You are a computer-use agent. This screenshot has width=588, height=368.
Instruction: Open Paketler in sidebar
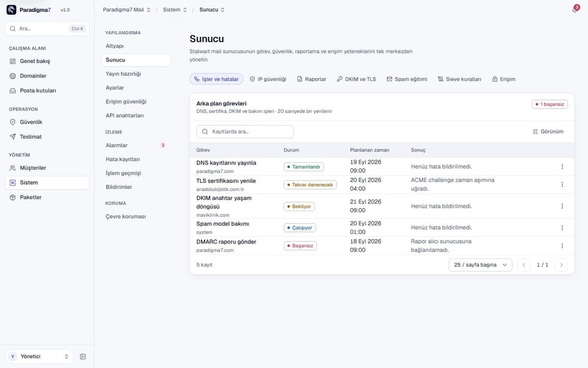point(47,197)
